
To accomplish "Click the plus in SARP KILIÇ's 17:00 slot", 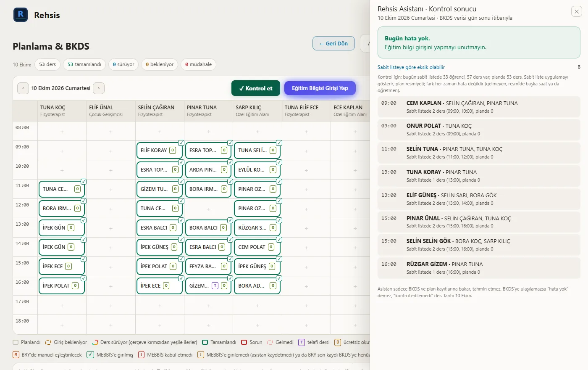I will click(257, 306).
